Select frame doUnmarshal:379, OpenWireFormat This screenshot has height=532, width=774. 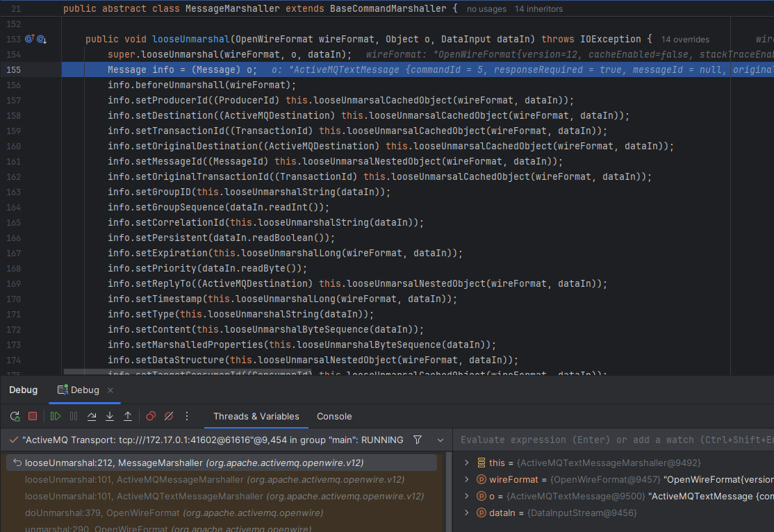point(221,513)
